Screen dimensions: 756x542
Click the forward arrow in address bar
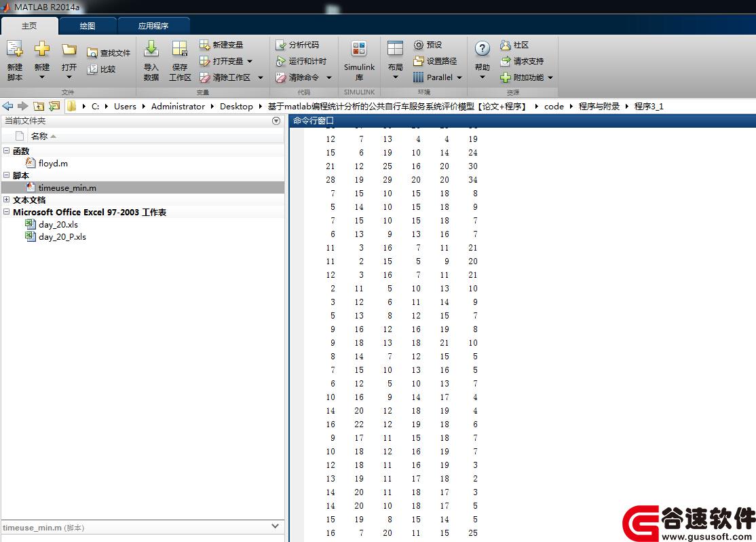(22, 106)
